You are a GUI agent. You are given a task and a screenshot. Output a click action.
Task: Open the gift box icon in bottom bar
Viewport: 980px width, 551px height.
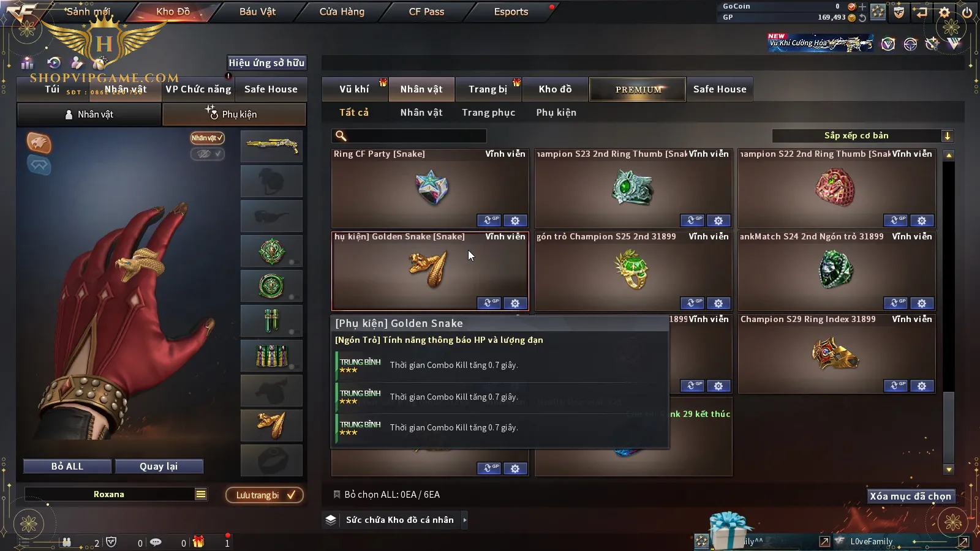[x=198, y=542]
